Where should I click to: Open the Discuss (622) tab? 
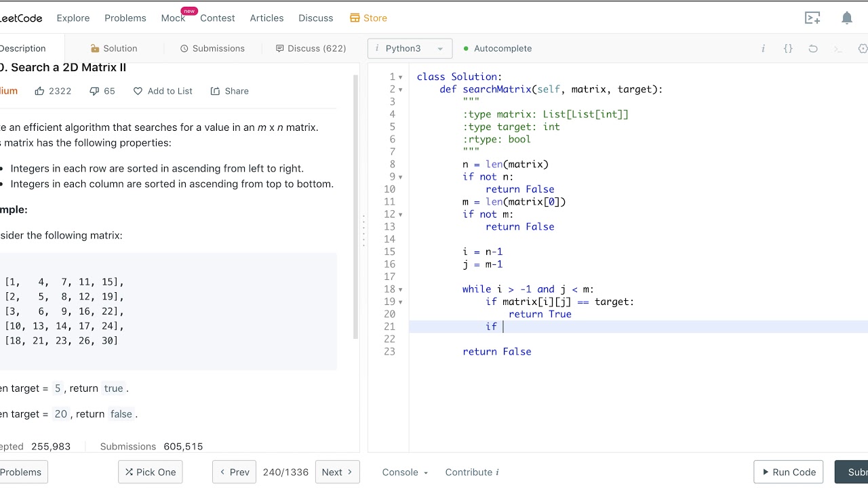311,49
